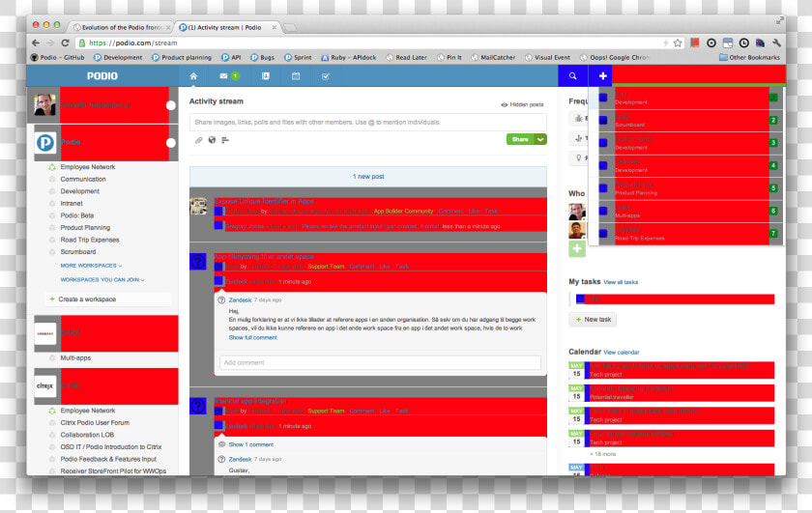
Task: Open the Multi-apps workspace
Action: pyautogui.click(x=75, y=357)
